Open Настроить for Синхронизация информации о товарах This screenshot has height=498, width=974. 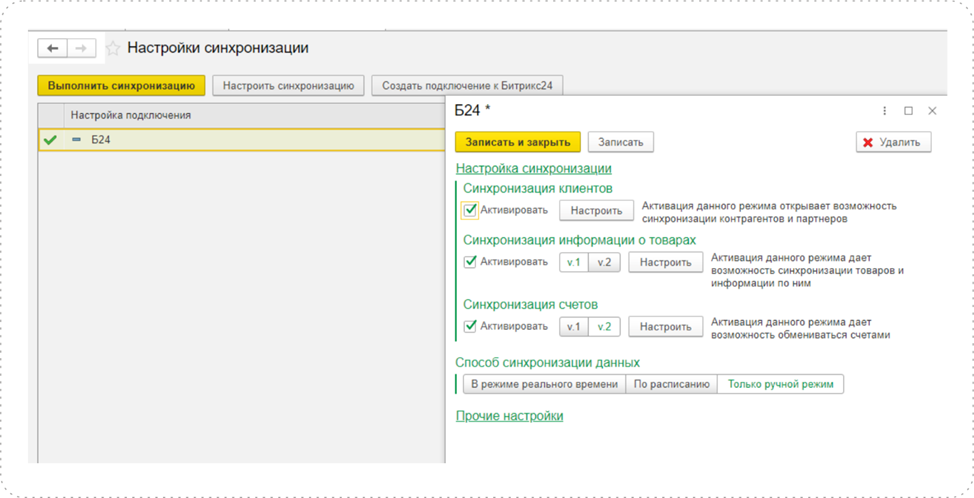(666, 262)
